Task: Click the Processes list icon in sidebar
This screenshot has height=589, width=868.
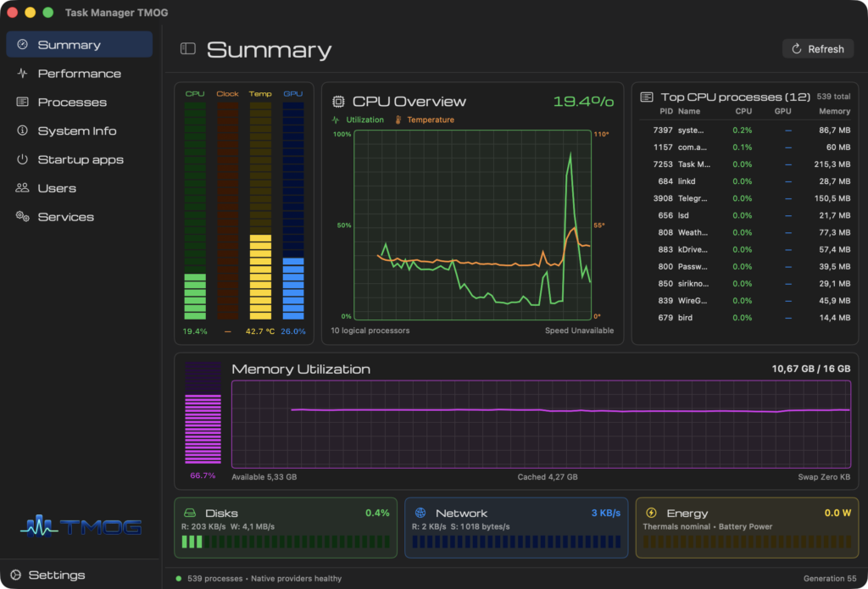Action: pos(22,102)
